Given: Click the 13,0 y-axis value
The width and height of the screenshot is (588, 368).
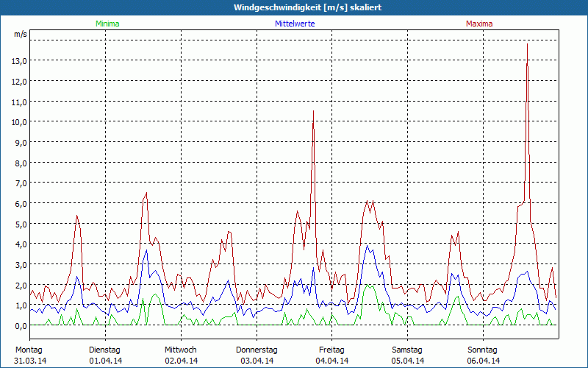Looking at the screenshot, I should (x=19, y=61).
